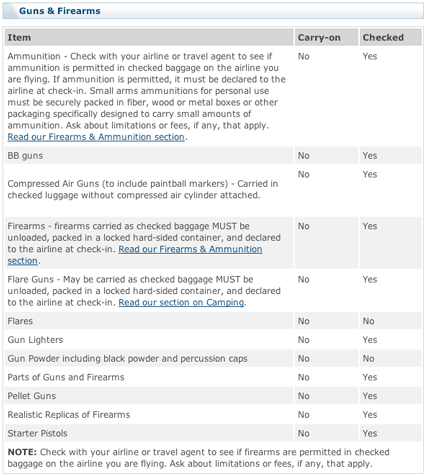This screenshot has width=425, height=475.
Task: Open the 'Read our section on Camping' link
Action: [181, 303]
